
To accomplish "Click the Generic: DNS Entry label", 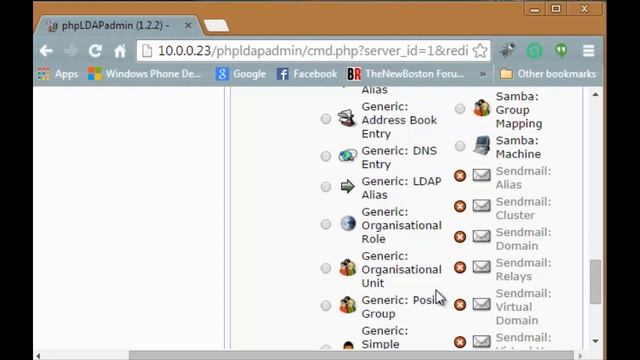I will 399,158.
